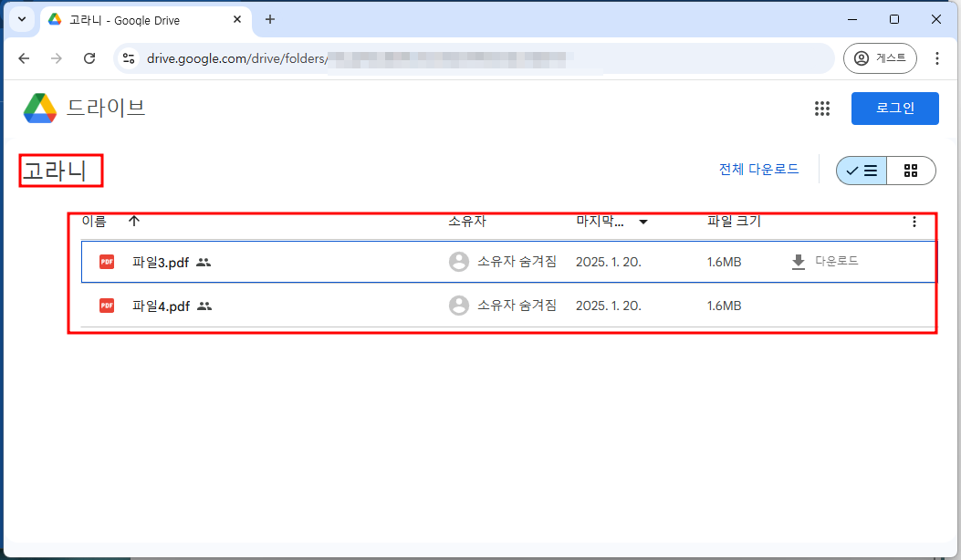This screenshot has height=560, width=961.
Task: Switch to list view layout
Action: (x=860, y=170)
